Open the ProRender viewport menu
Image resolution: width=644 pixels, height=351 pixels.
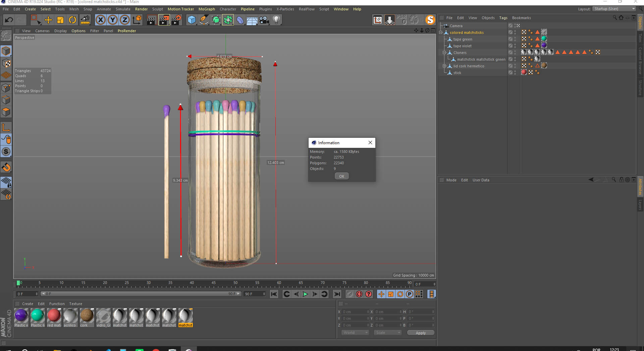coord(127,31)
